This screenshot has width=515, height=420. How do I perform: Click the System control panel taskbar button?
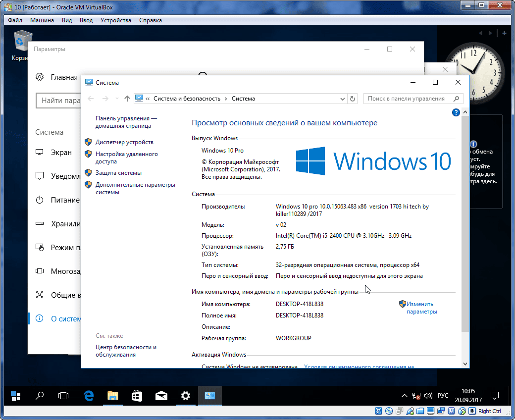[210, 396]
